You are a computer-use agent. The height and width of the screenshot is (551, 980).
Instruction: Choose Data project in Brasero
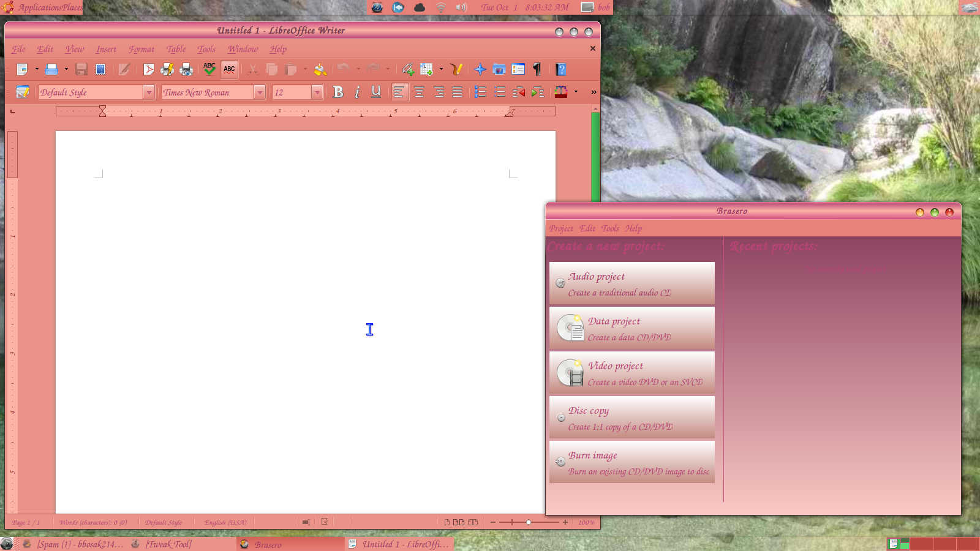[x=632, y=328]
